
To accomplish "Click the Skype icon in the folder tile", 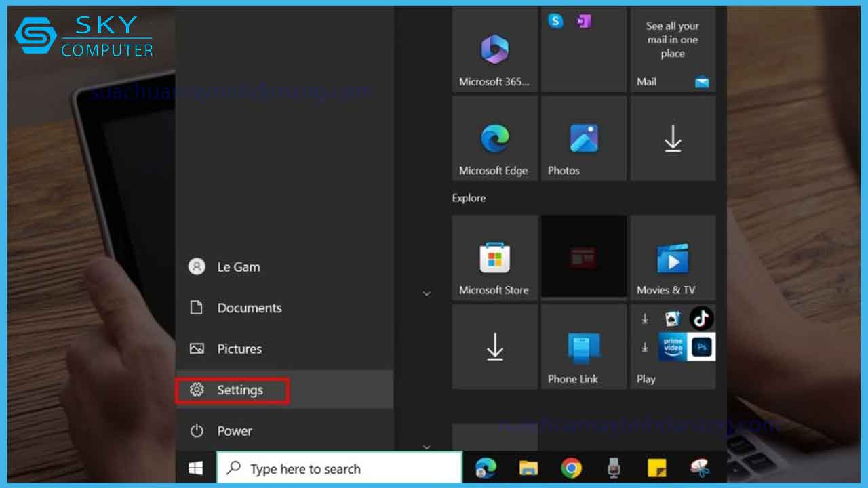I will (556, 21).
